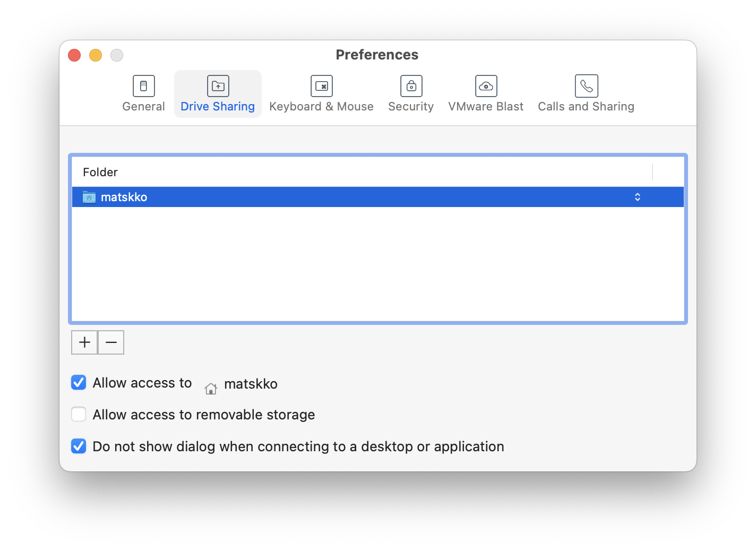Screen dimensions: 756x550
Task: Open the Security lock icon
Action: 411,86
